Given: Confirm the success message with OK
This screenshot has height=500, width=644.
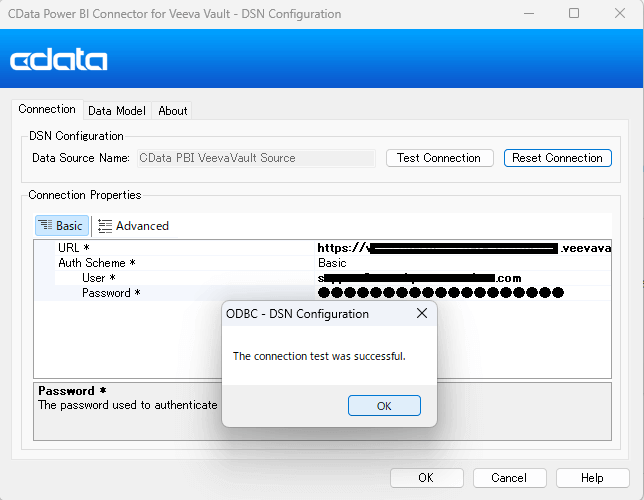Looking at the screenshot, I should [x=384, y=406].
